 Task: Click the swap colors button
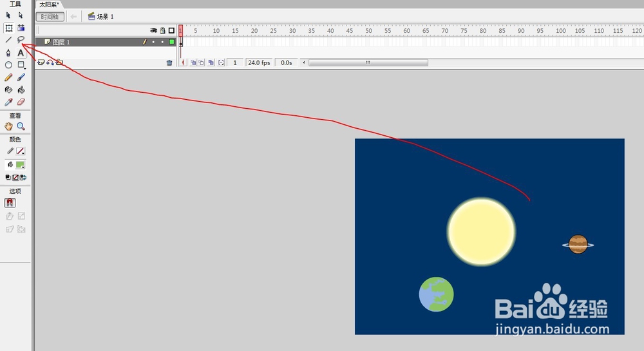pos(23,177)
